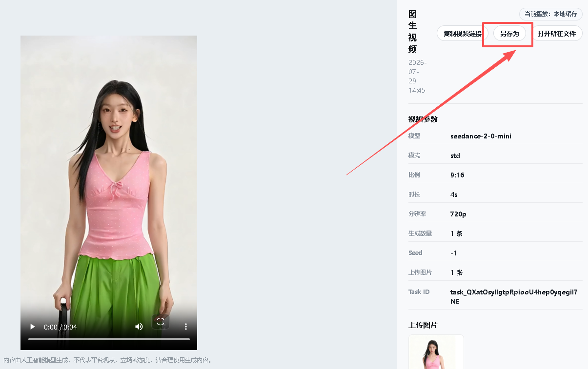Screen dimensions: 588x369
Task: Click the Seed value -1
Action: click(x=454, y=253)
